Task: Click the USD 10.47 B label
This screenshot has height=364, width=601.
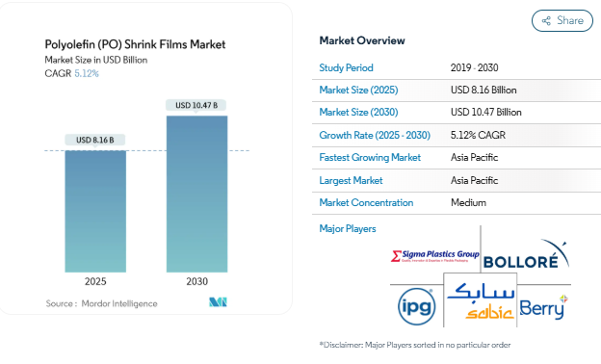Action: pyautogui.click(x=196, y=105)
